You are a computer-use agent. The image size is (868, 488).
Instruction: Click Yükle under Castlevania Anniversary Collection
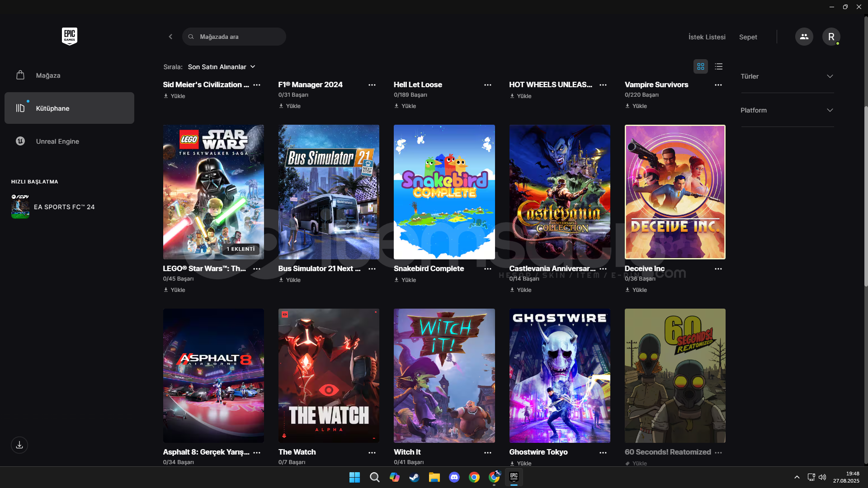pos(521,290)
